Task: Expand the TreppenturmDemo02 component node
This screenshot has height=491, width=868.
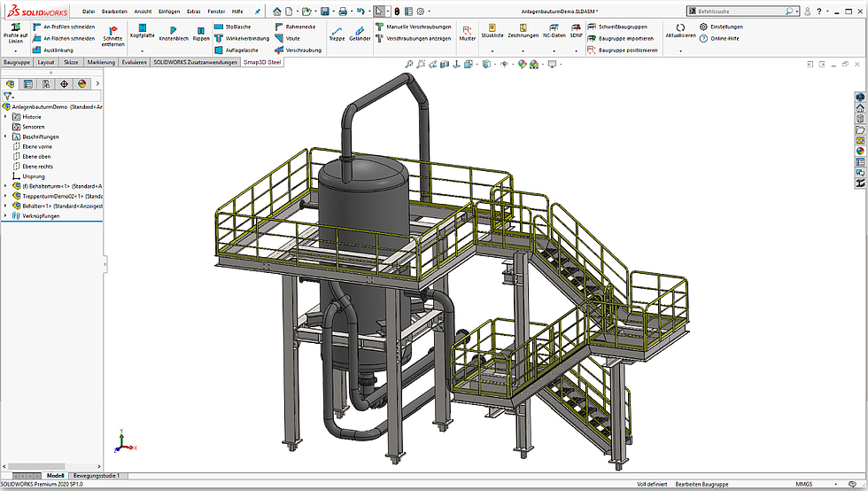Action: (5, 196)
